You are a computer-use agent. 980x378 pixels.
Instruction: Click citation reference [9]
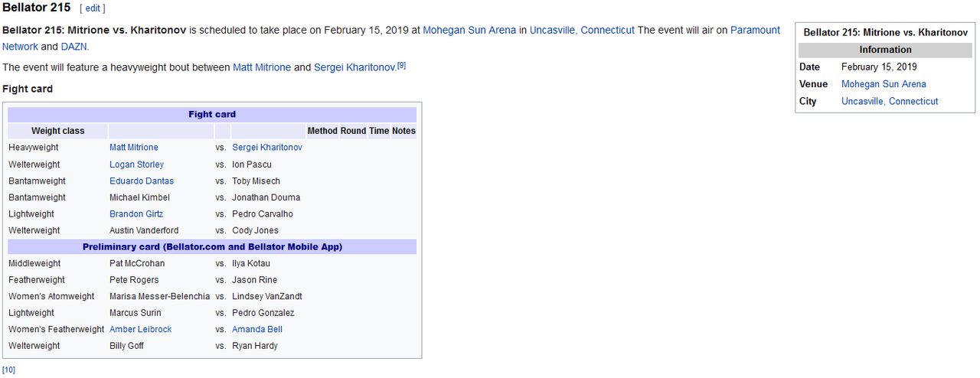pos(401,65)
